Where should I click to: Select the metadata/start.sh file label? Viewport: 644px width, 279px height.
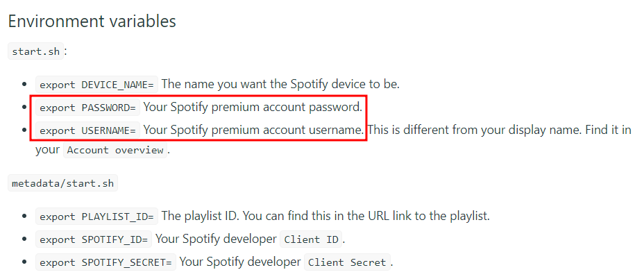(x=63, y=183)
